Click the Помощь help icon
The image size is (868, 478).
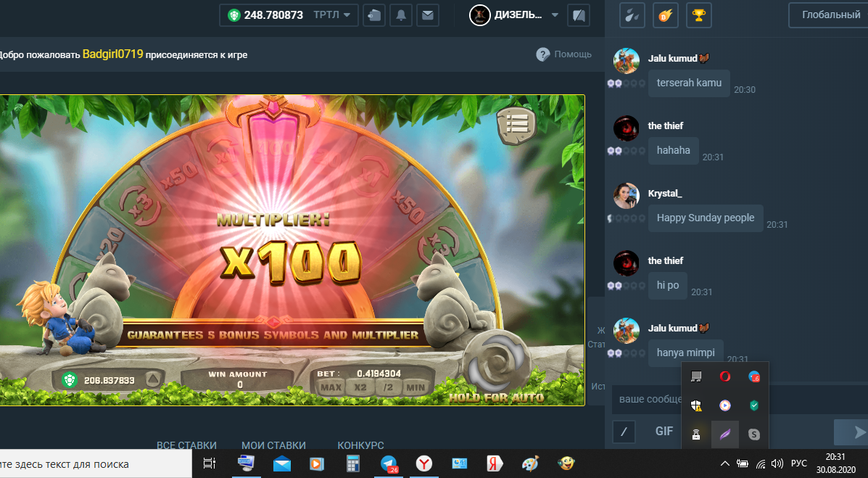[x=542, y=54]
